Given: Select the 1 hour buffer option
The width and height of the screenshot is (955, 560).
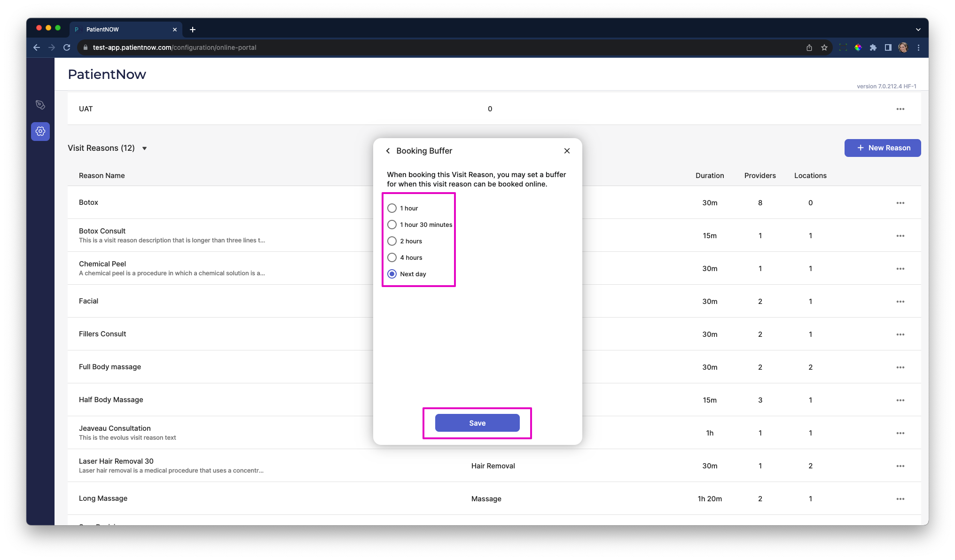Looking at the screenshot, I should pyautogui.click(x=392, y=208).
